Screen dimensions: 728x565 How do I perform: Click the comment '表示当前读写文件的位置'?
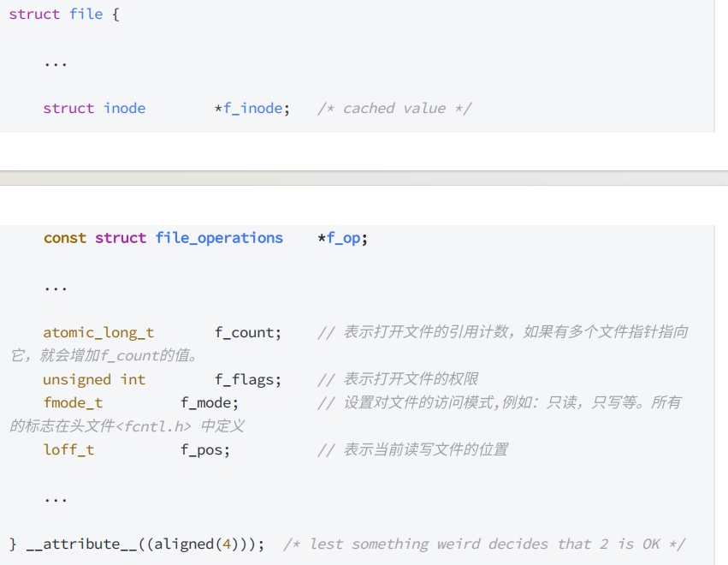[413, 449]
